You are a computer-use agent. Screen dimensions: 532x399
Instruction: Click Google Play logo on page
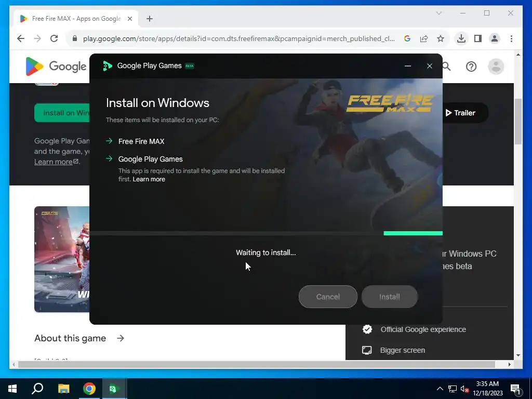click(x=56, y=66)
